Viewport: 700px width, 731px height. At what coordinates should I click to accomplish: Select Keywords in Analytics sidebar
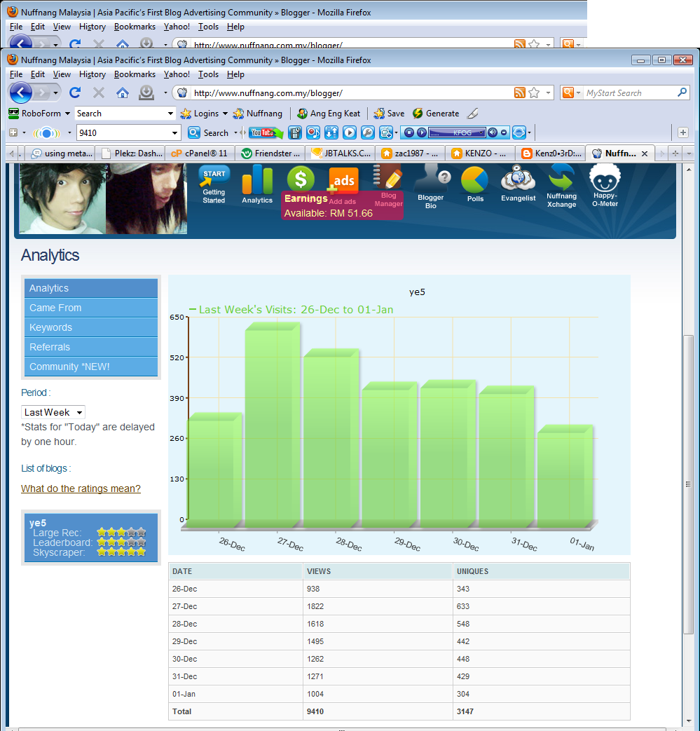pos(91,327)
